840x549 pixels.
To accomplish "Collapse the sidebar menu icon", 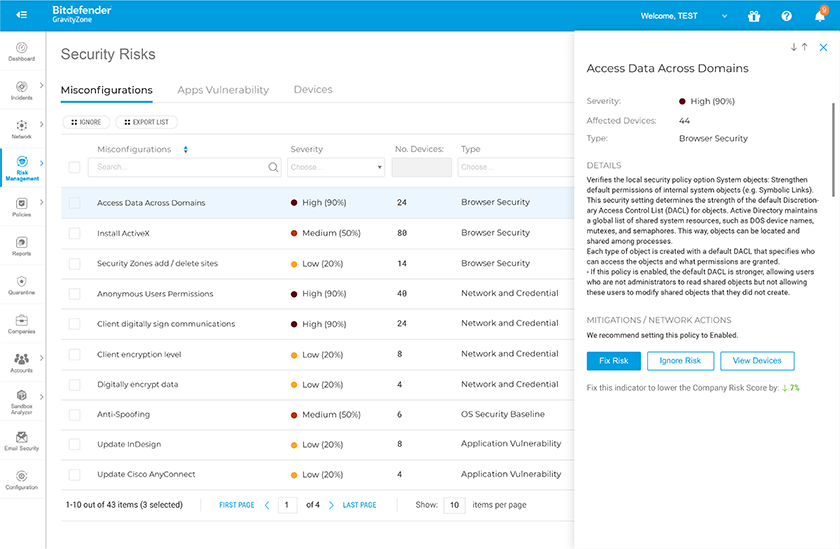I will (x=21, y=15).
